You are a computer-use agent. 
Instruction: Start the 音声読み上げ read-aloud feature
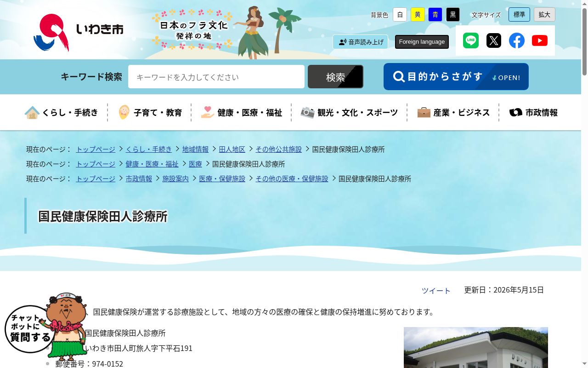[x=360, y=42]
